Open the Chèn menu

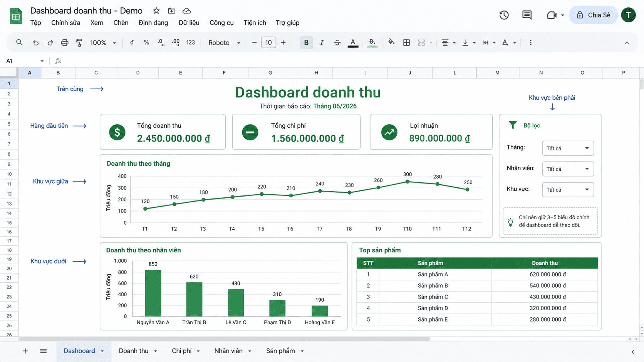point(121,23)
